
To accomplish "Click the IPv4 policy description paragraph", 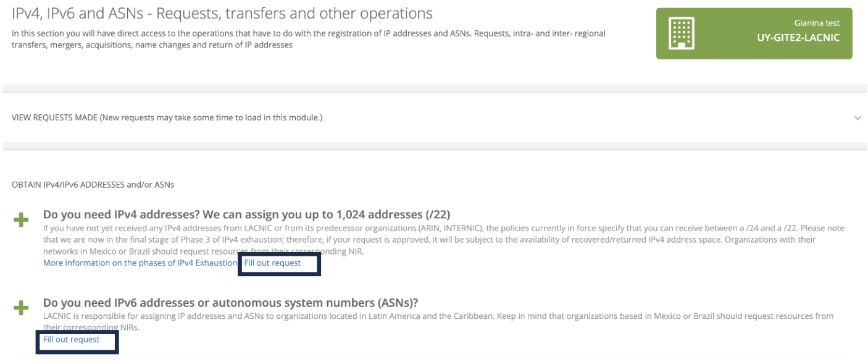I will (432, 240).
